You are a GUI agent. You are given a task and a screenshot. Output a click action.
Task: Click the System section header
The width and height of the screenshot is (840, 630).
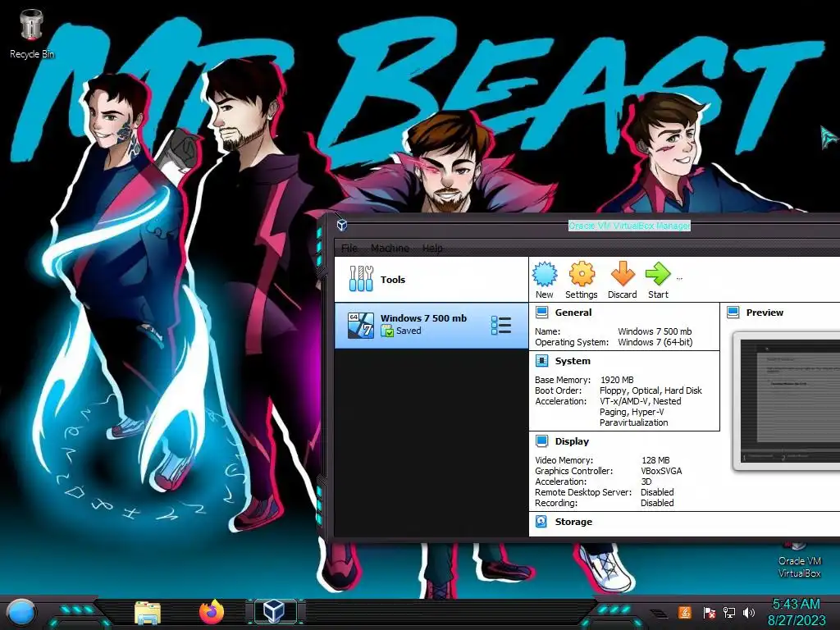[573, 361]
